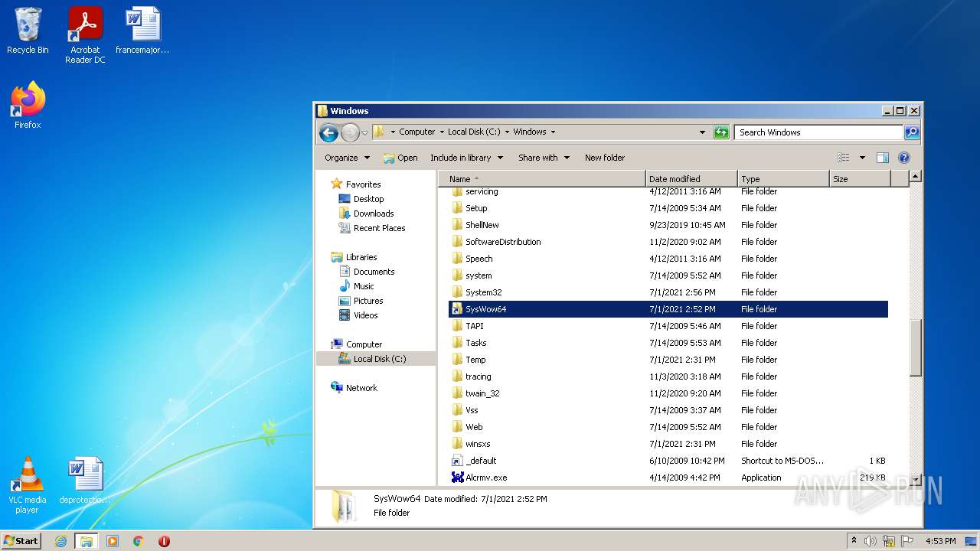Open the Share with dropdown
Screen dimensions: 980x551
coord(544,158)
